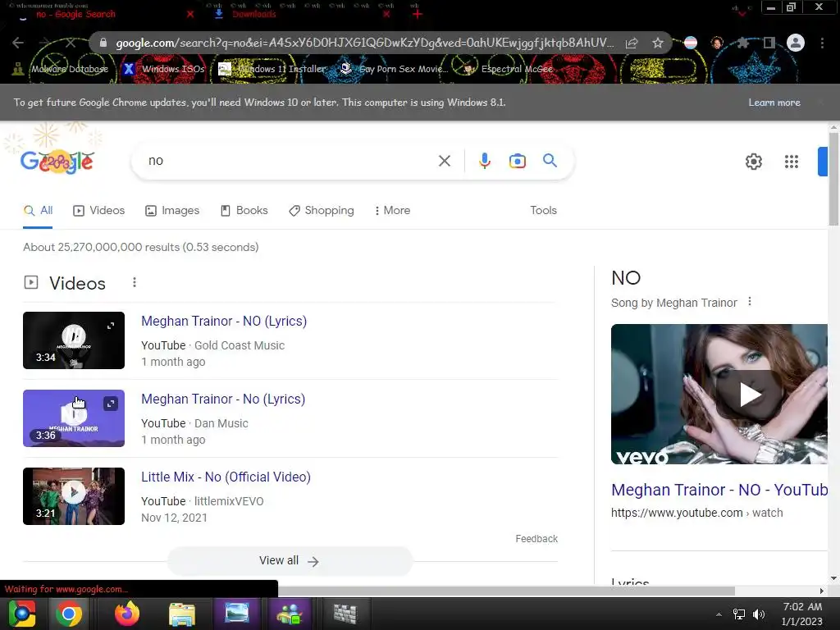
Task: Open the Windows ISOs bookmark
Action: [165, 69]
